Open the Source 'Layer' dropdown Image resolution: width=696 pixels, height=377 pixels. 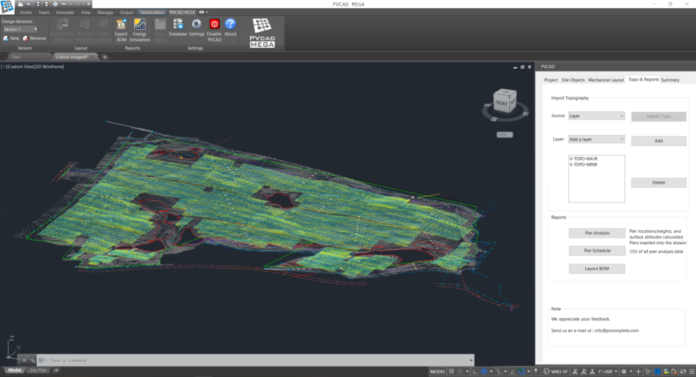point(596,116)
